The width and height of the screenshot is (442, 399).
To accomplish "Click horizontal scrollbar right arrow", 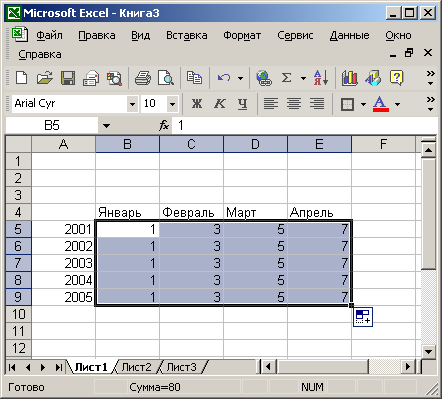I will [408, 367].
